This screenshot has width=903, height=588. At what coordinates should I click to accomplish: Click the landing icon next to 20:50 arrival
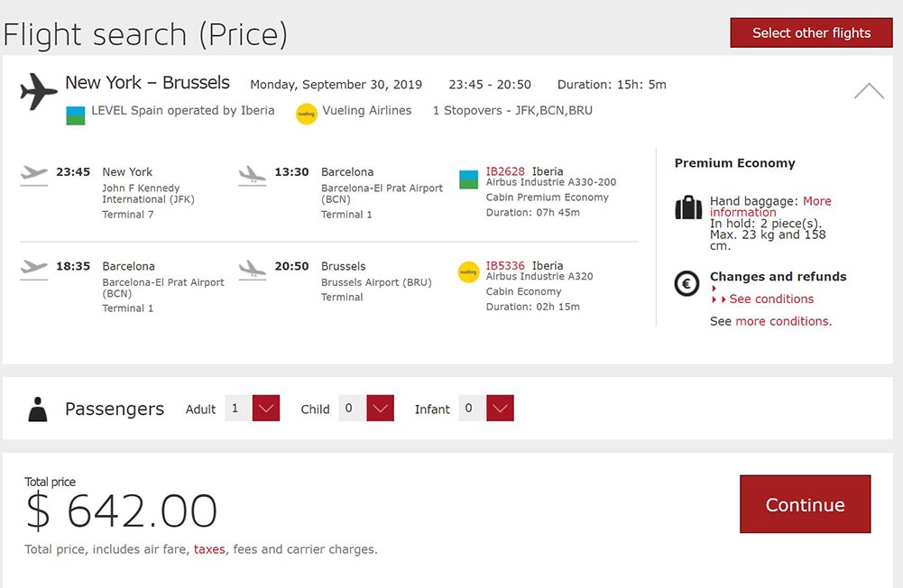[x=253, y=270]
